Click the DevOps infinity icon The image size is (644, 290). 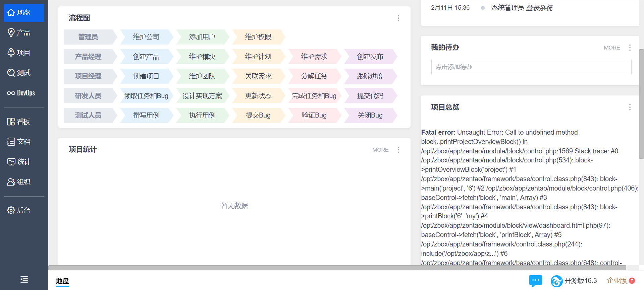[x=11, y=93]
